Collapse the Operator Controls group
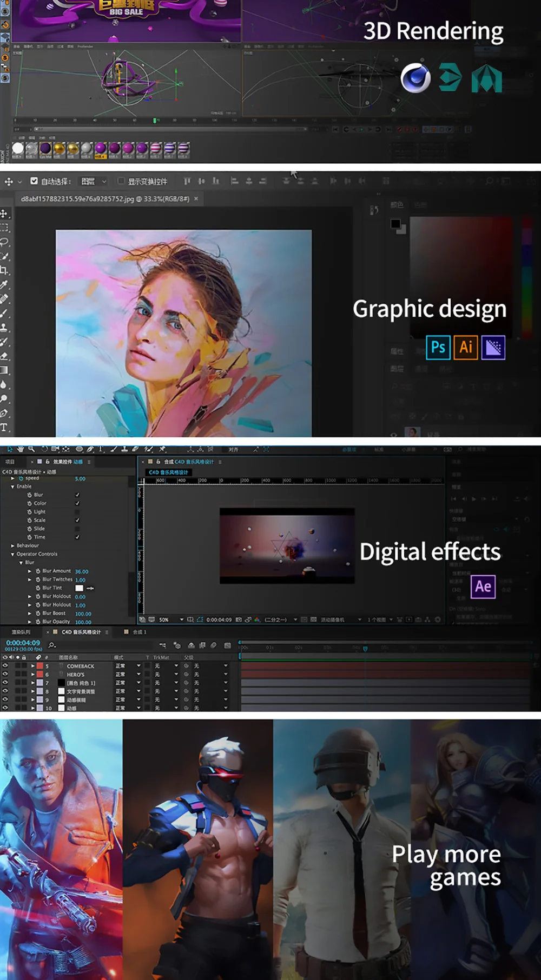 [x=12, y=554]
